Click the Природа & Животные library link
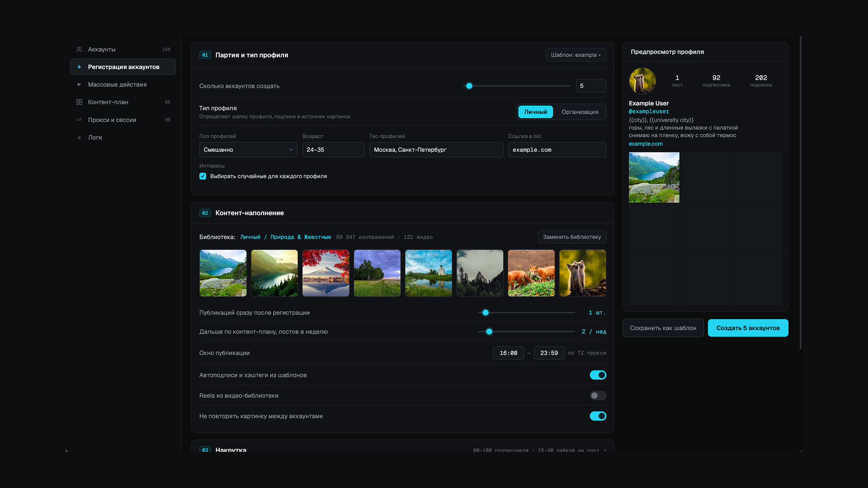Screen dimensions: 868x488 [301, 237]
